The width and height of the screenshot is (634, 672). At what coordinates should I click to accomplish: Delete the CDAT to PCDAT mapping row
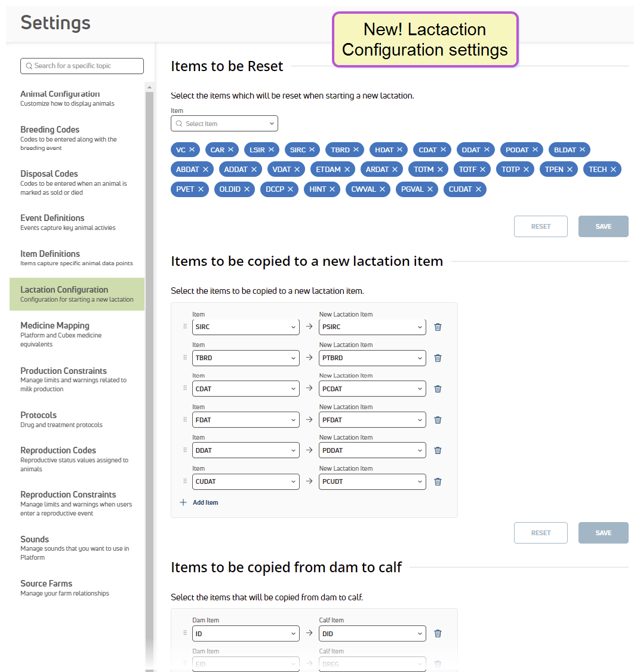438,389
